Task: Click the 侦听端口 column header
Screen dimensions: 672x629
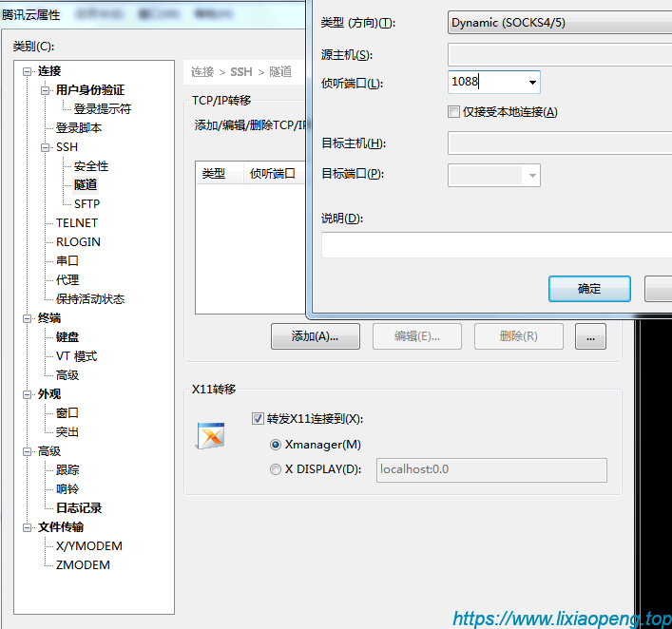Action: click(272, 174)
